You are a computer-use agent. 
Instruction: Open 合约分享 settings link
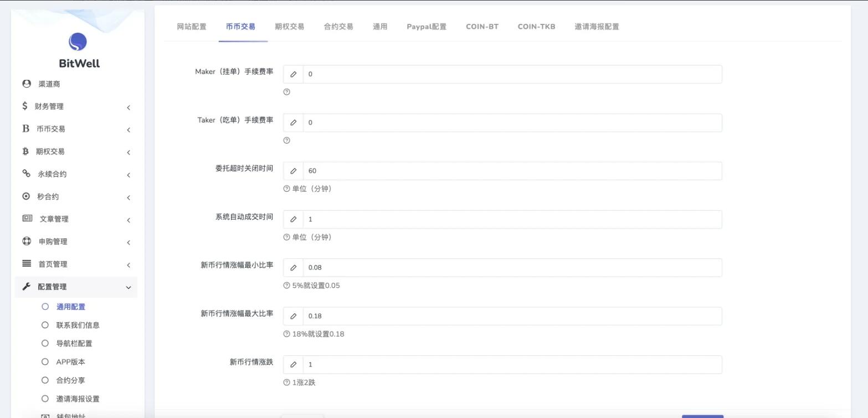click(x=70, y=380)
